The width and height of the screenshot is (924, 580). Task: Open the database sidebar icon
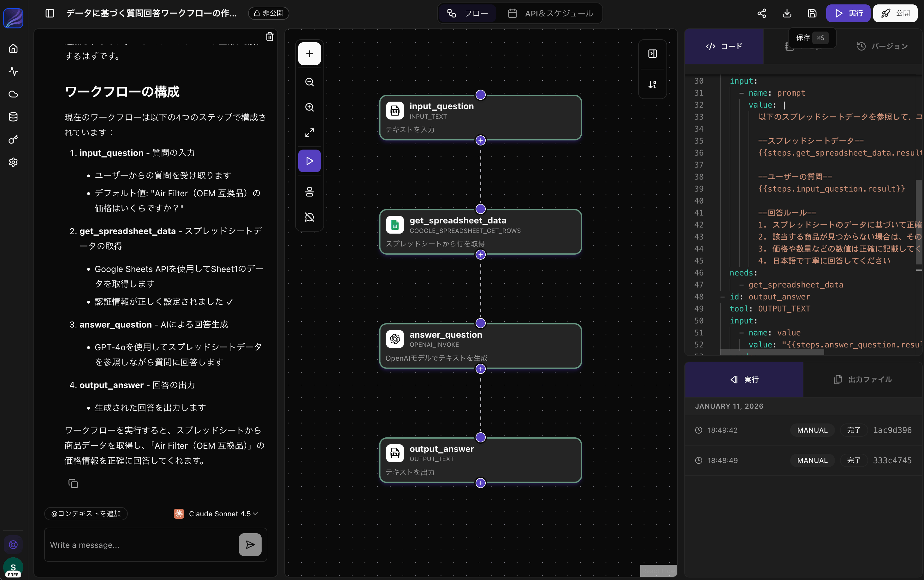(14, 117)
